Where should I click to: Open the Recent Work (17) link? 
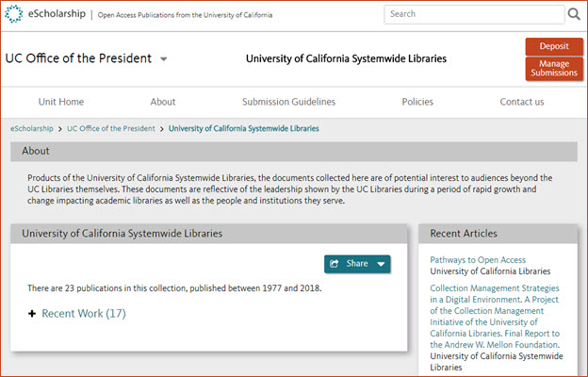[x=84, y=313]
